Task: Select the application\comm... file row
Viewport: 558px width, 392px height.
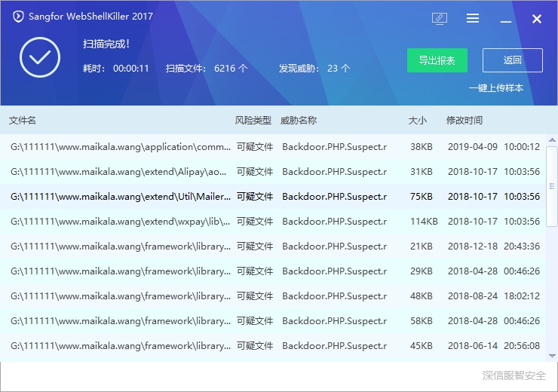Action: point(273,146)
